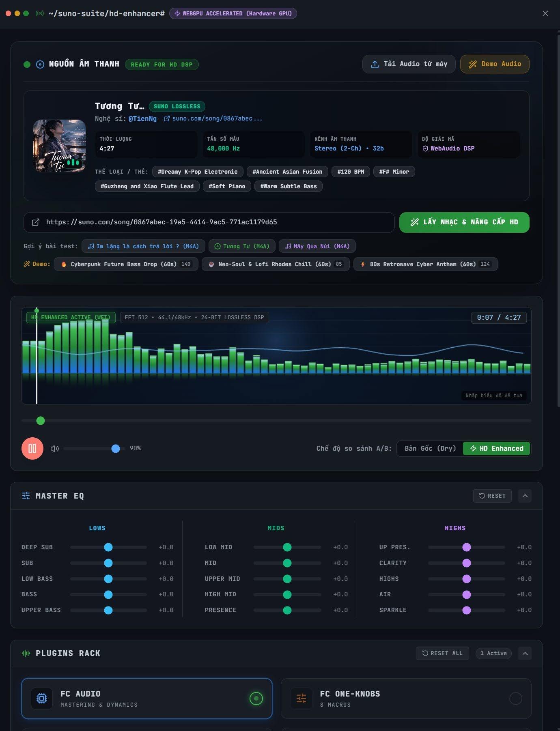The image size is (560, 731).
Task: Close the enhancer window with the X
Action: (545, 13)
